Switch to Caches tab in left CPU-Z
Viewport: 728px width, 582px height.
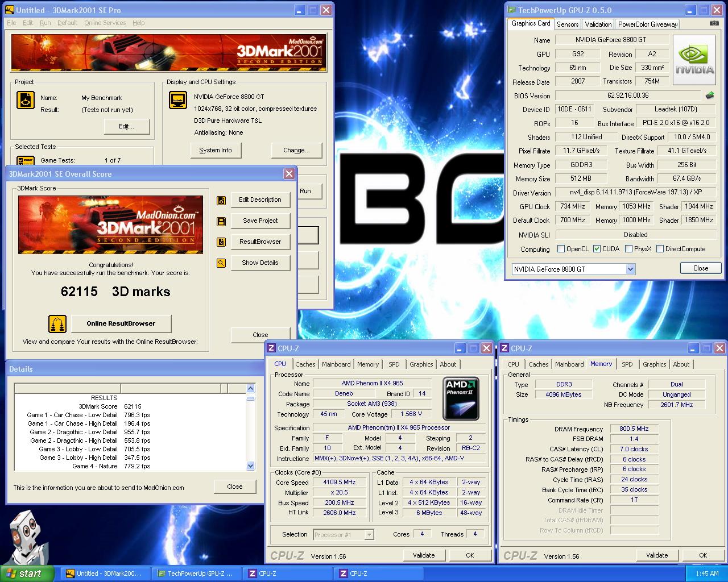coord(305,364)
